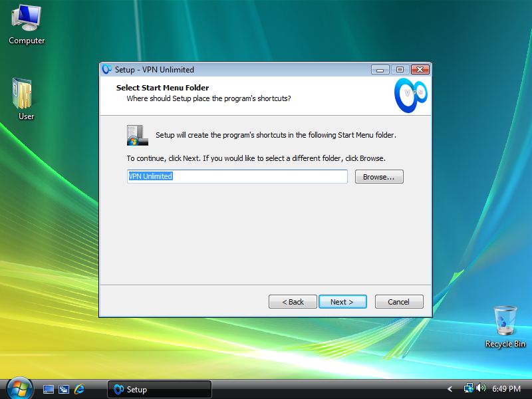Viewport: 532px width, 399px height.
Task: Click the Setup taskbar button
Action: pyautogui.click(x=160, y=389)
